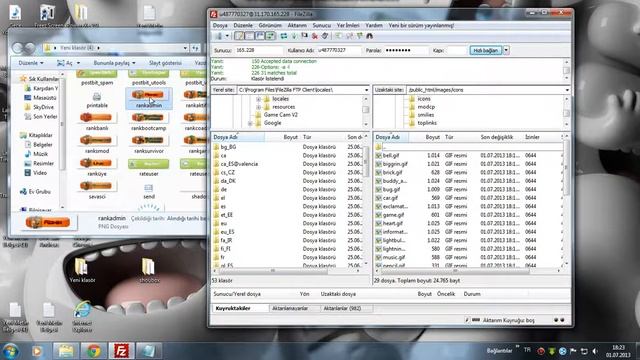Screen dimensions: 640x360
Task: Open the Dosya menu in FileZilla
Action: coord(220,25)
